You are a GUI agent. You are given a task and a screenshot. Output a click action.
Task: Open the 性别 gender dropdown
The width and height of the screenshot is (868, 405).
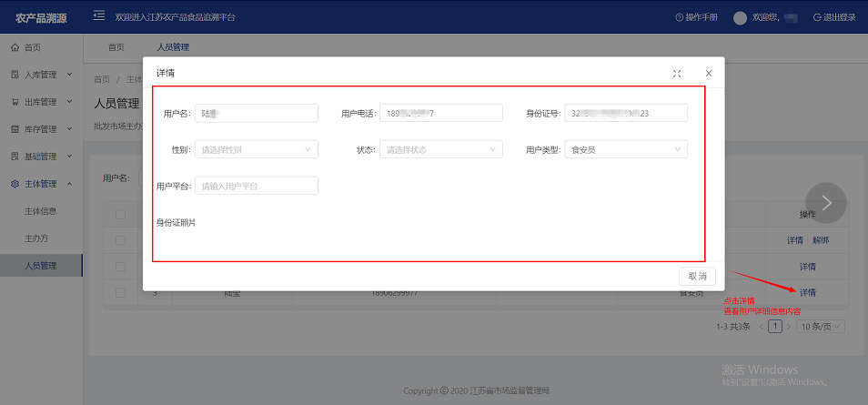point(256,149)
